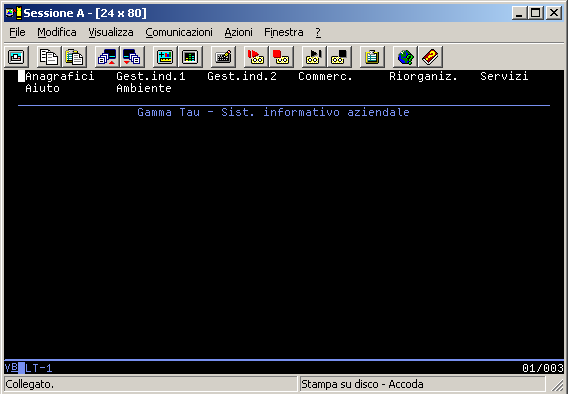Click the paste clipboard toolbar icon
Screen dimensions: 568x394
pos(74,57)
